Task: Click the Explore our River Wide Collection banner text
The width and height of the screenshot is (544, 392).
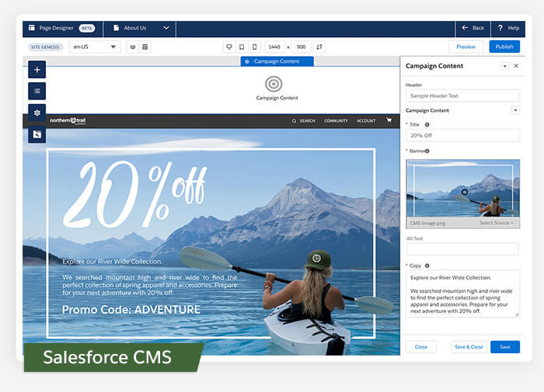Action: (112, 262)
